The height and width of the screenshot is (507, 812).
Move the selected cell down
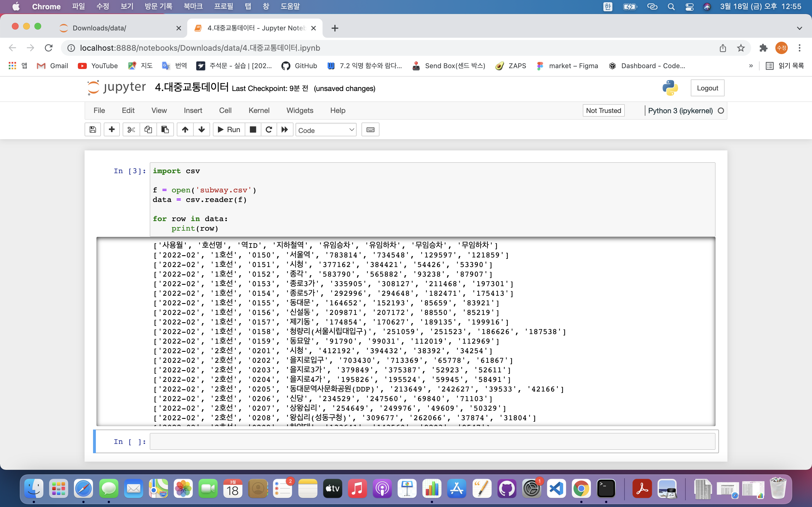click(202, 130)
